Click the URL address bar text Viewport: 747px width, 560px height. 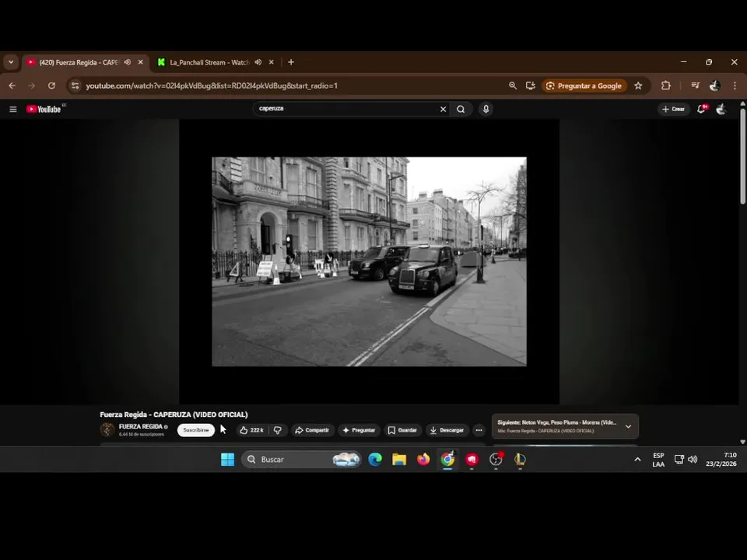click(212, 86)
